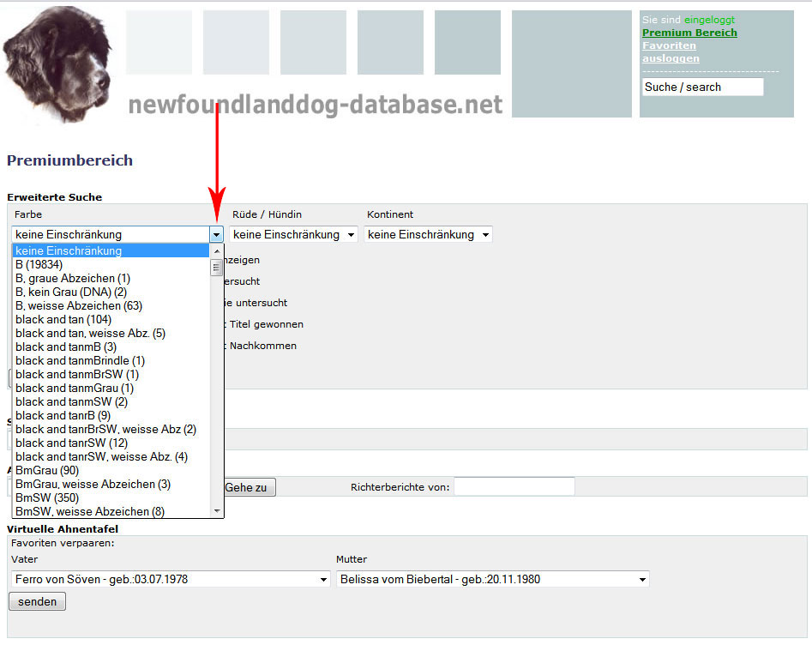The height and width of the screenshot is (645, 812).
Task: Collapse the Farbe dropdown using its arrow
Action: click(x=216, y=234)
